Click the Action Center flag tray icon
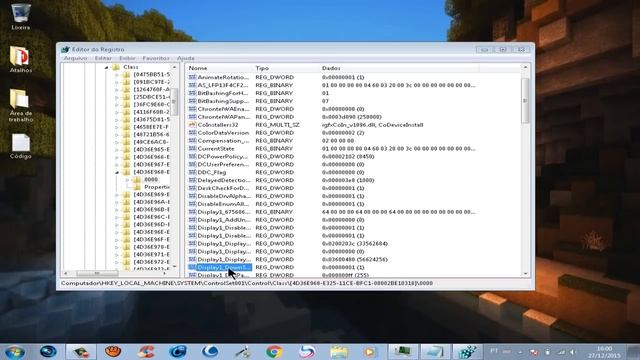 533,352
